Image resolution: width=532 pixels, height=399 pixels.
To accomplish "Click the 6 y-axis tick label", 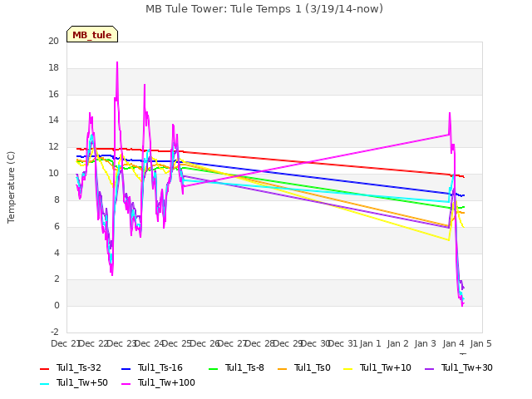I will [x=57, y=226].
